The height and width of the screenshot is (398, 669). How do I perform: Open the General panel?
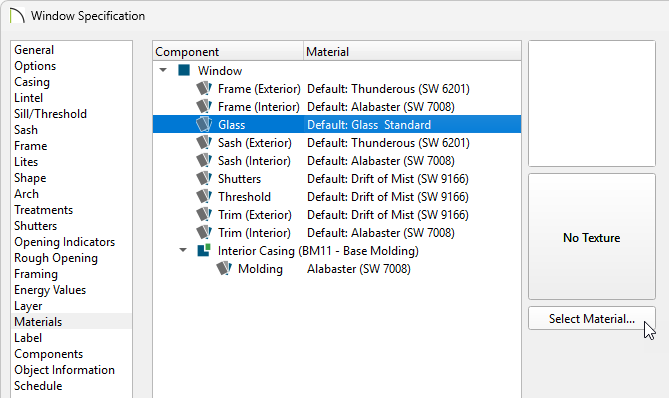coord(34,50)
